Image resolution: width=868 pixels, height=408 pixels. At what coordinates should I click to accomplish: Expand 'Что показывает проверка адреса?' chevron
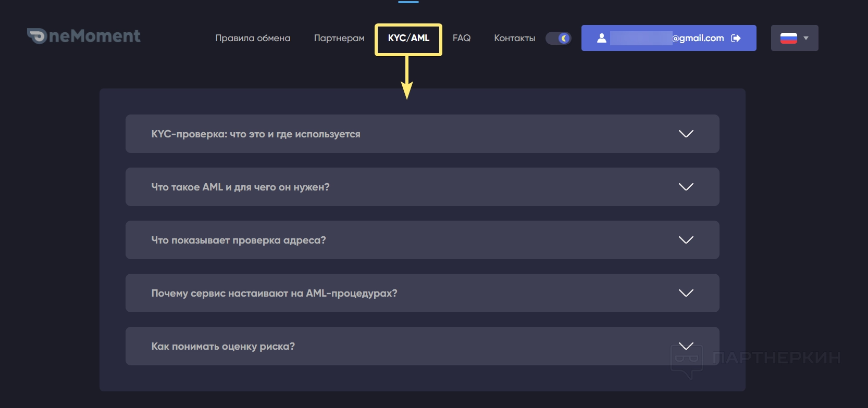[x=686, y=240]
